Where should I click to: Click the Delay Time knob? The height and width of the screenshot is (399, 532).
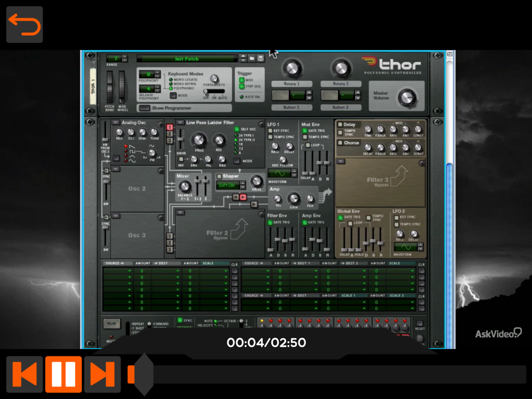pos(368,129)
